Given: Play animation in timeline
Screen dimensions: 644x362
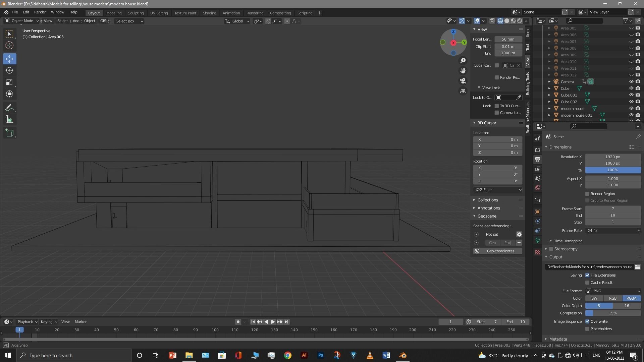Looking at the screenshot, I should (x=273, y=322).
